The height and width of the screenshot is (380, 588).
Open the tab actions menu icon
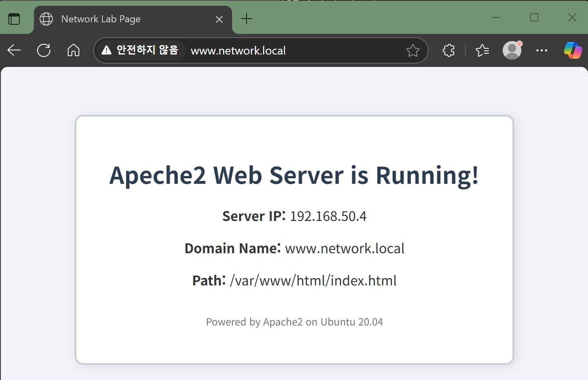14,19
